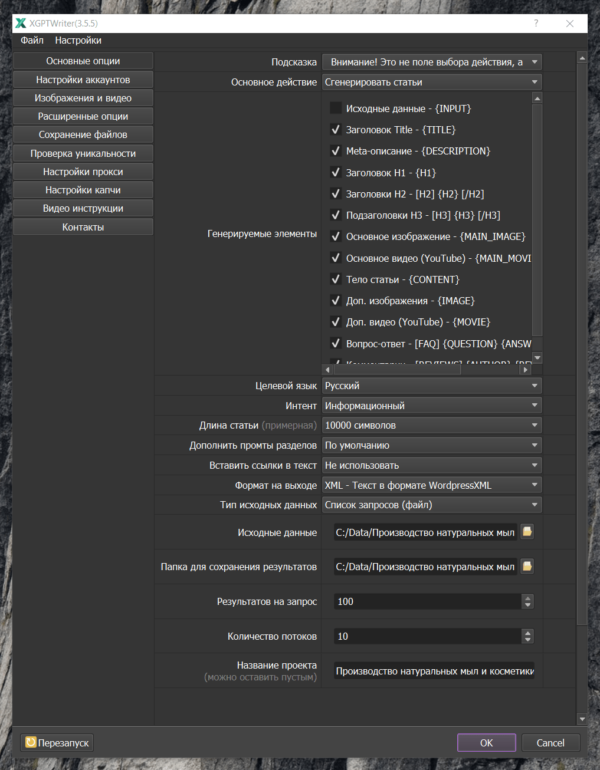Open Вставить ссылки в текст dropdown

point(432,465)
